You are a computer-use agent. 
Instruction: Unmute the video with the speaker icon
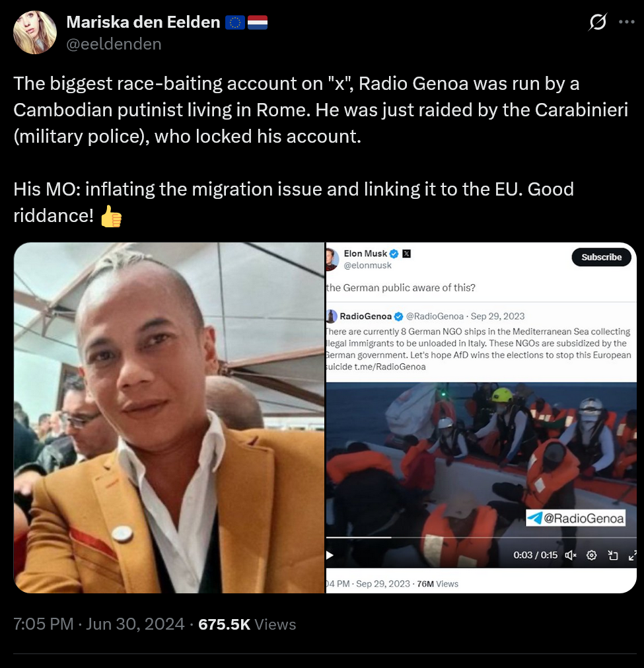coord(570,555)
